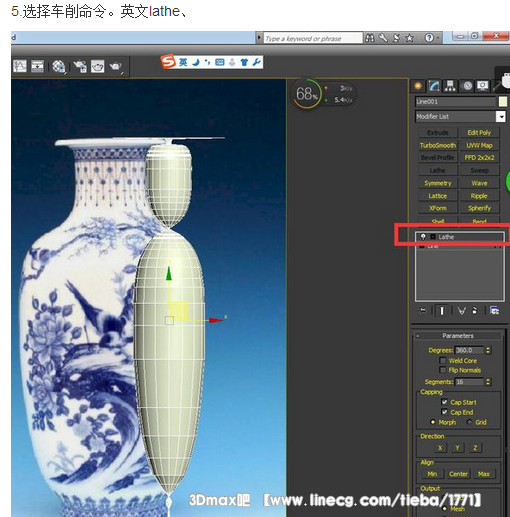Screen dimensions: 510x517
Task: Switch to the Display panel tab
Action: (483, 86)
